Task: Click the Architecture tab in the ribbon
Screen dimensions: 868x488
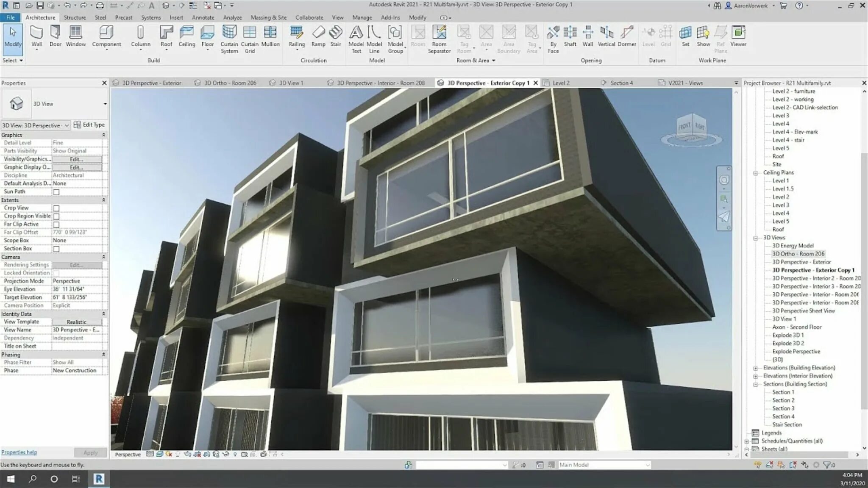Action: click(x=40, y=17)
